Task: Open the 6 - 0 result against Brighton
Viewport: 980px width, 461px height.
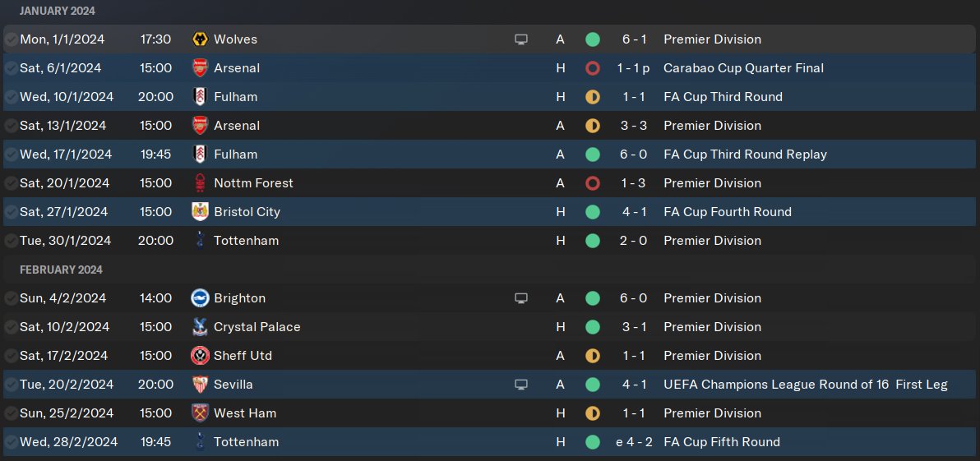Action: tap(634, 298)
